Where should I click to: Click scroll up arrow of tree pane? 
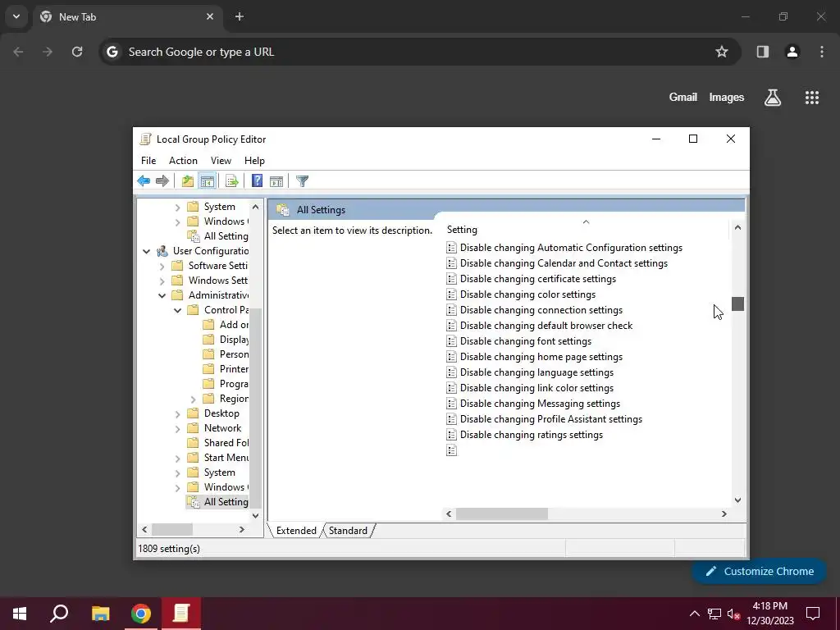pyautogui.click(x=256, y=207)
